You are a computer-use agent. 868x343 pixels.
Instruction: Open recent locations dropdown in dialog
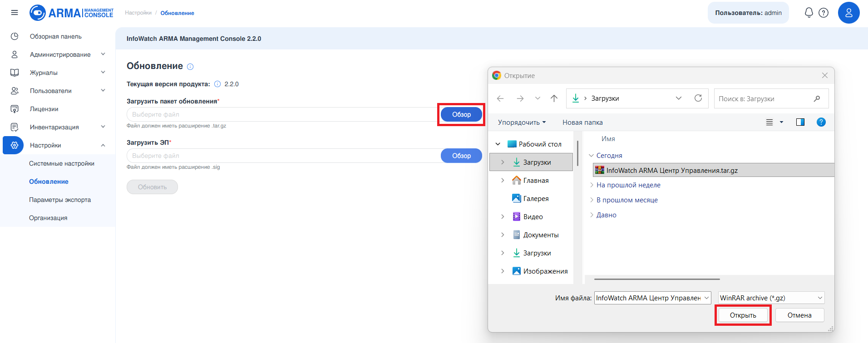pyautogui.click(x=538, y=98)
